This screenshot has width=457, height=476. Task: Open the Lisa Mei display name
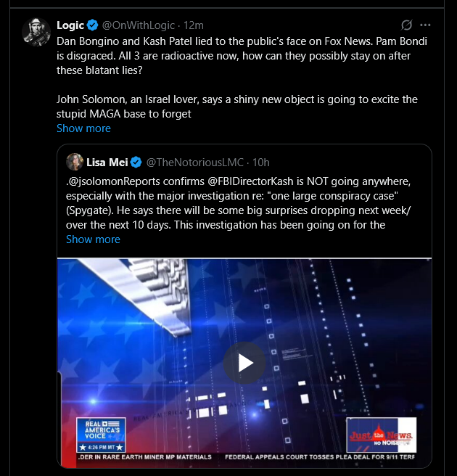[x=107, y=163]
